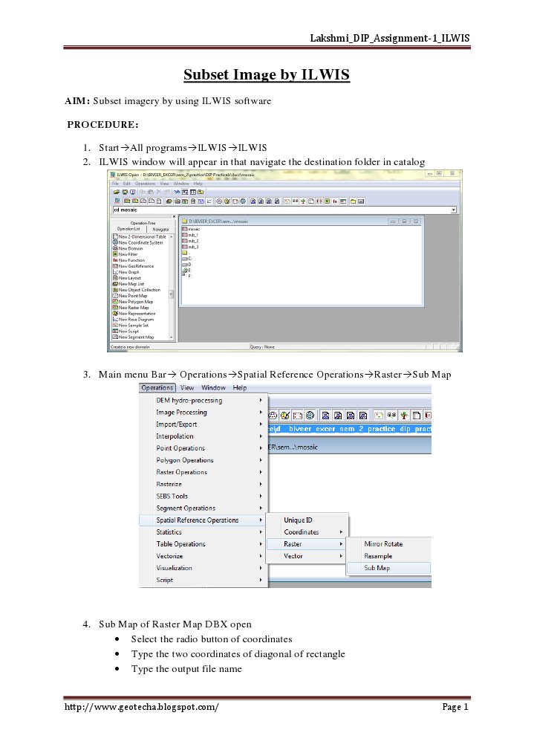Switch to the Navigator tab
The image size is (534, 756).
click(x=161, y=230)
